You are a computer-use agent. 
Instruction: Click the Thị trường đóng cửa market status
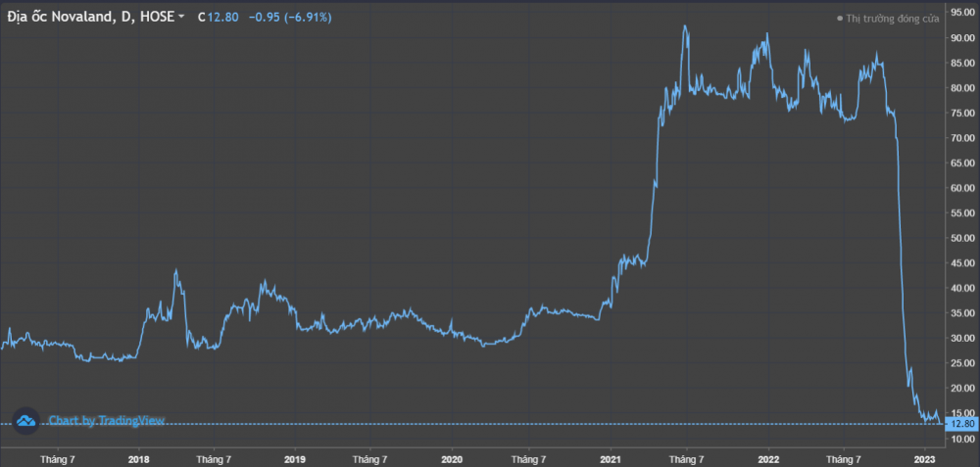click(x=893, y=18)
